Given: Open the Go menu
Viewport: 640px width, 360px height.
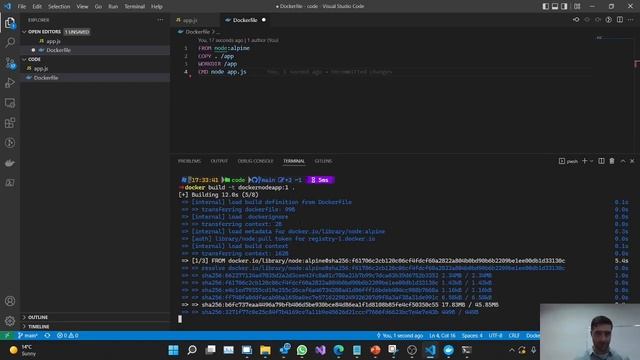Looking at the screenshot, I should pos(98,7).
